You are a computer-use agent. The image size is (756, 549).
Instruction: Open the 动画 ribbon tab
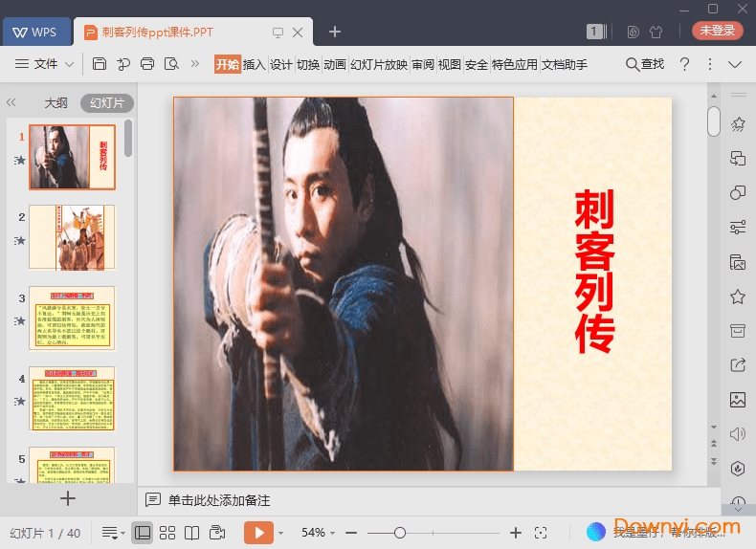click(x=335, y=64)
